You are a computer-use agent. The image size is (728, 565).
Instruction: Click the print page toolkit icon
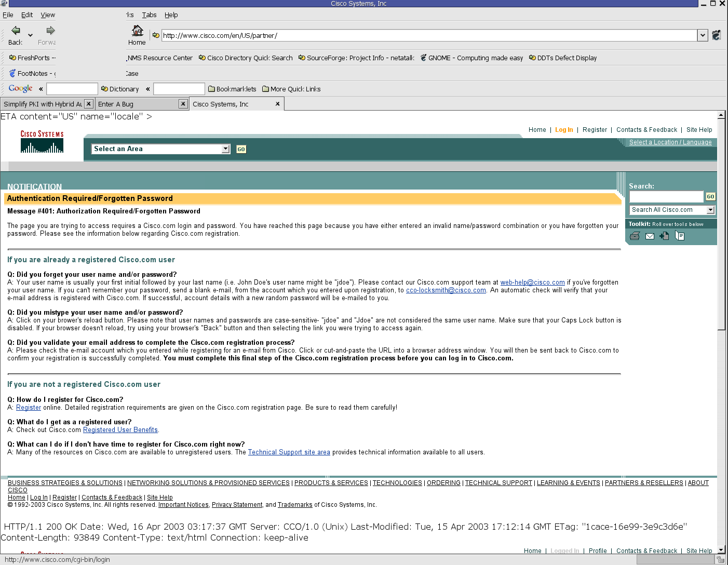tap(635, 236)
